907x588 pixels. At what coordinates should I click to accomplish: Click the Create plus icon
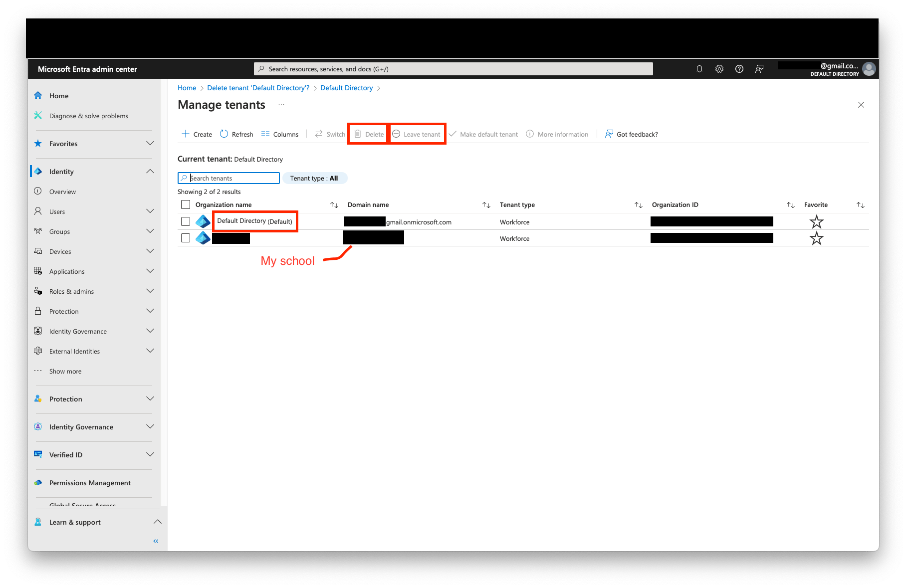[x=186, y=134]
